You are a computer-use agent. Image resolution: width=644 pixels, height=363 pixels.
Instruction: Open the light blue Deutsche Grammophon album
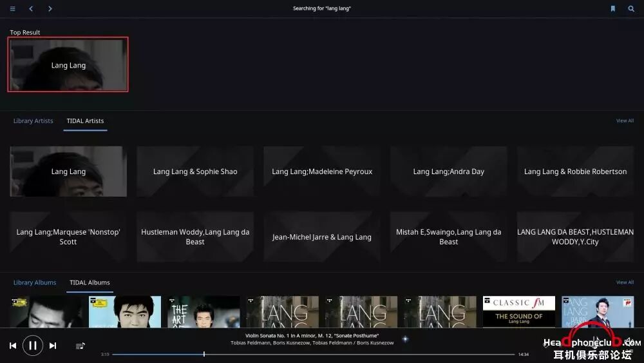pos(125,311)
